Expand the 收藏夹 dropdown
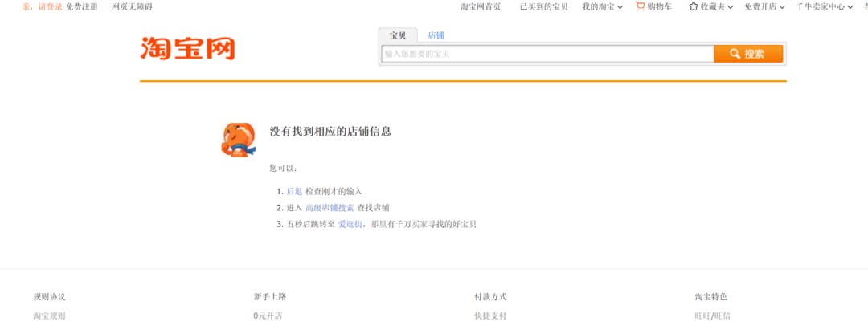This screenshot has height=330, width=868. pyautogui.click(x=717, y=7)
